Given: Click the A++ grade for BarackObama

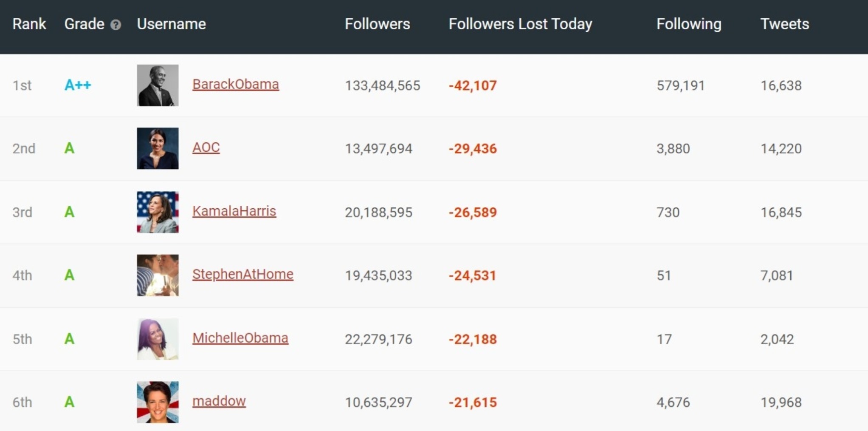Looking at the screenshot, I should click(78, 85).
